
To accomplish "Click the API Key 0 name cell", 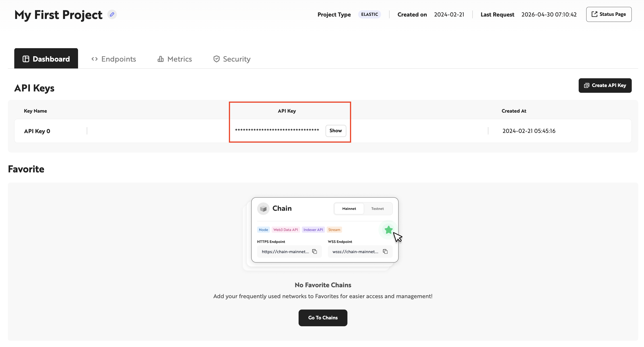I will (37, 131).
